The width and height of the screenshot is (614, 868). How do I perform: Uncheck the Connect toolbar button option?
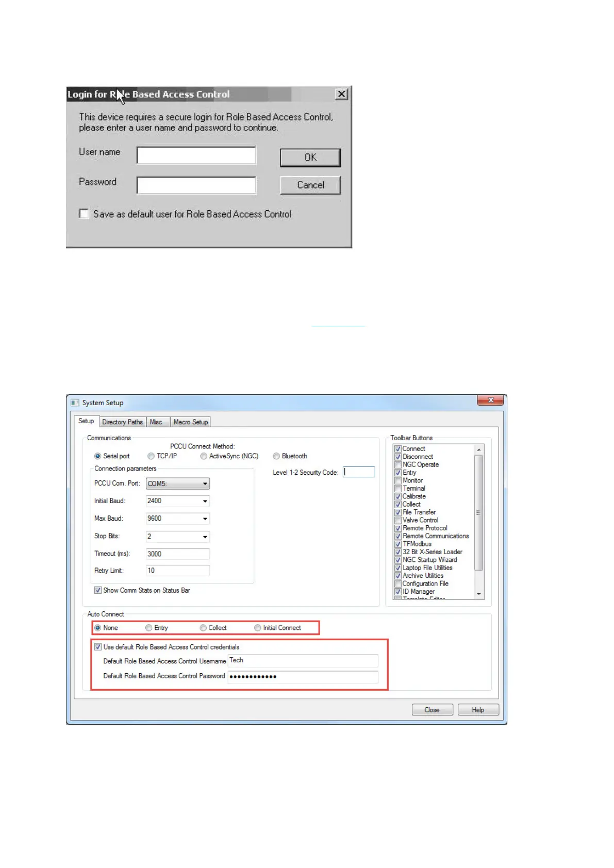click(x=398, y=449)
